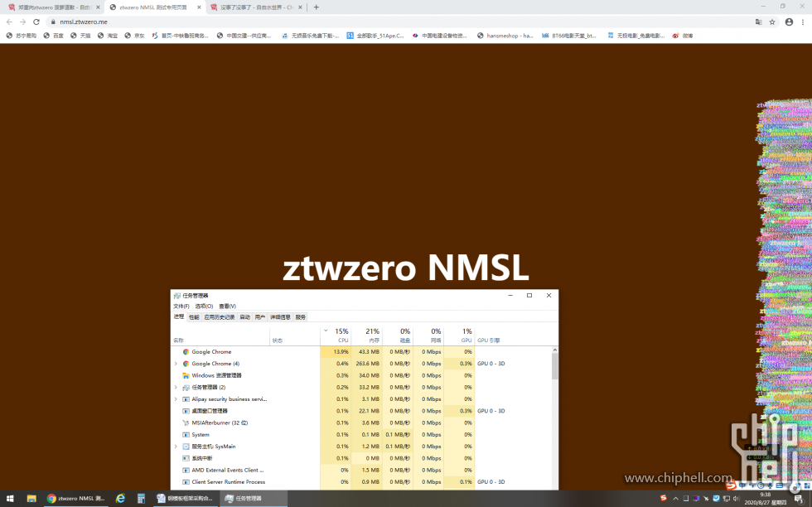
Task: Expand the Google Chrome (4) process group
Action: pyautogui.click(x=176, y=364)
